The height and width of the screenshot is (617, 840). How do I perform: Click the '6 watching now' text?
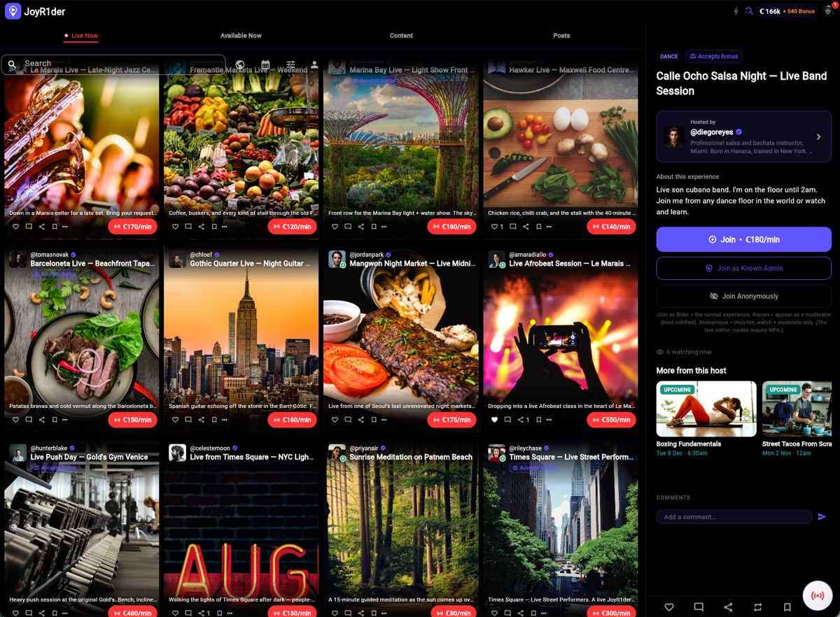[689, 352]
